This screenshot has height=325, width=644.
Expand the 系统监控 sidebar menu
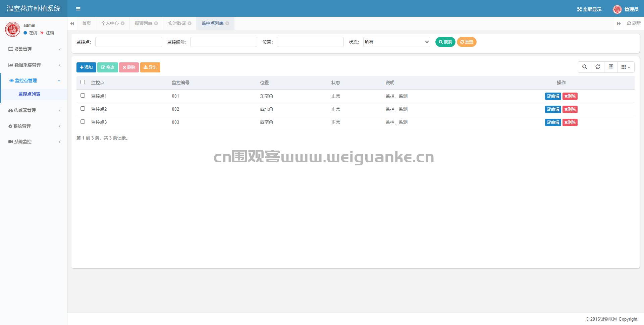(x=34, y=142)
